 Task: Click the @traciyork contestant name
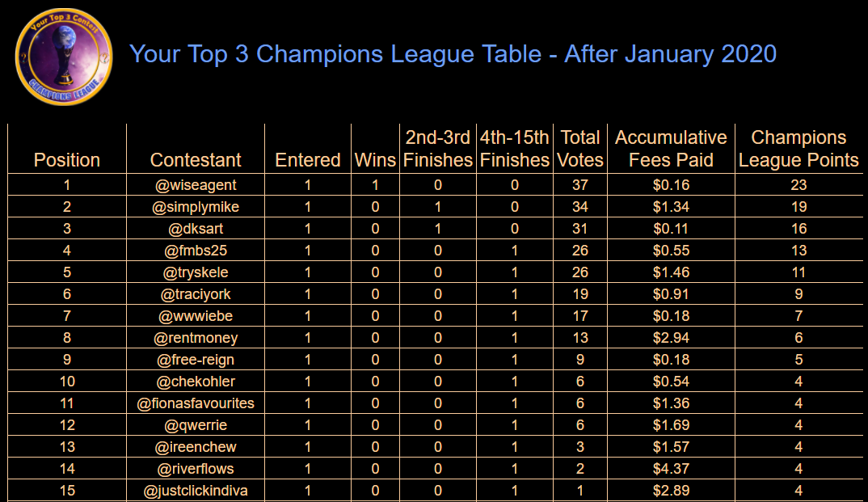coord(196,294)
